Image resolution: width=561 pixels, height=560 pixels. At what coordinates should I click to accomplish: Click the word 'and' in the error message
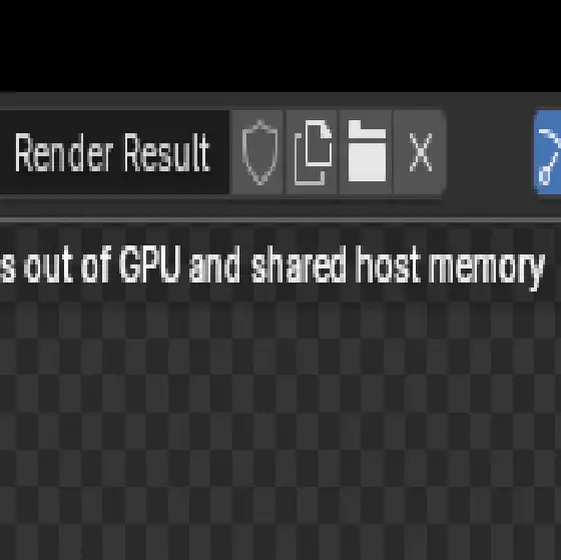[215, 264]
